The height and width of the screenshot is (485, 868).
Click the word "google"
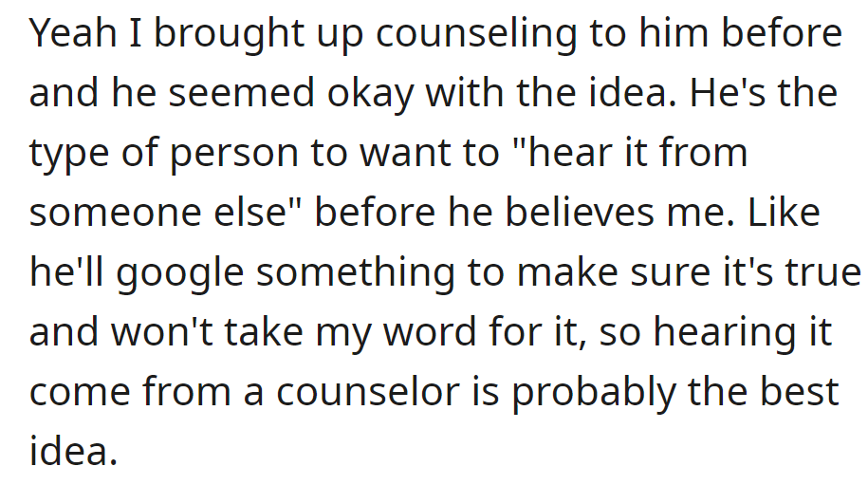click(x=180, y=275)
